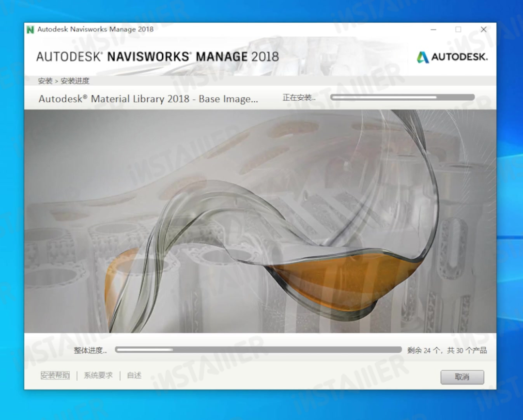Image resolution: width=523 pixels, height=420 pixels.
Task: Open the 安装帮助 link
Action: [x=55, y=375]
